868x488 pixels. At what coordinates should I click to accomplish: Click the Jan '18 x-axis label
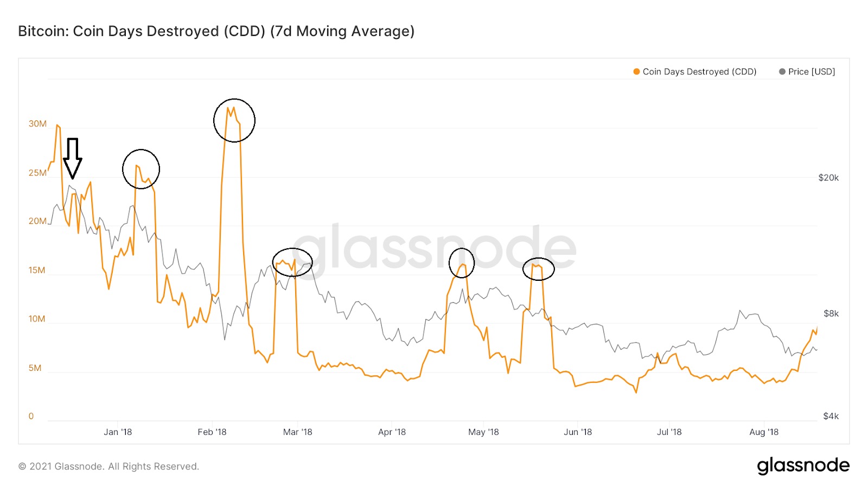(118, 432)
